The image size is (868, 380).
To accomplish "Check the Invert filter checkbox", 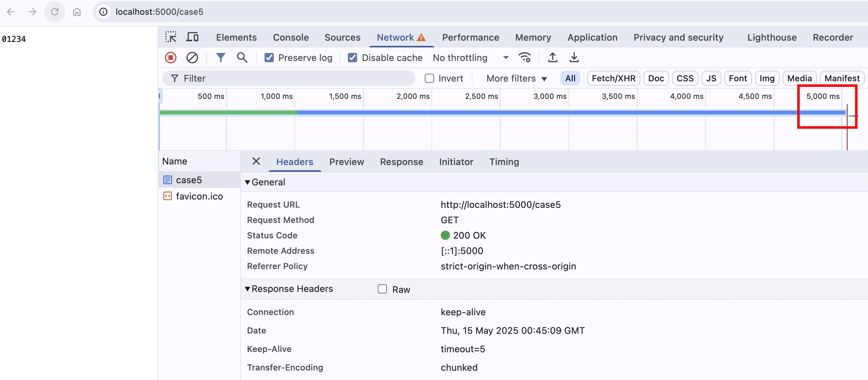I will [x=429, y=78].
